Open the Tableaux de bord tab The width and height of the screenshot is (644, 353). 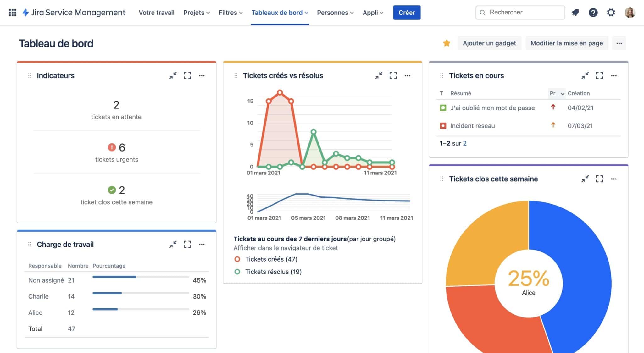pos(280,13)
